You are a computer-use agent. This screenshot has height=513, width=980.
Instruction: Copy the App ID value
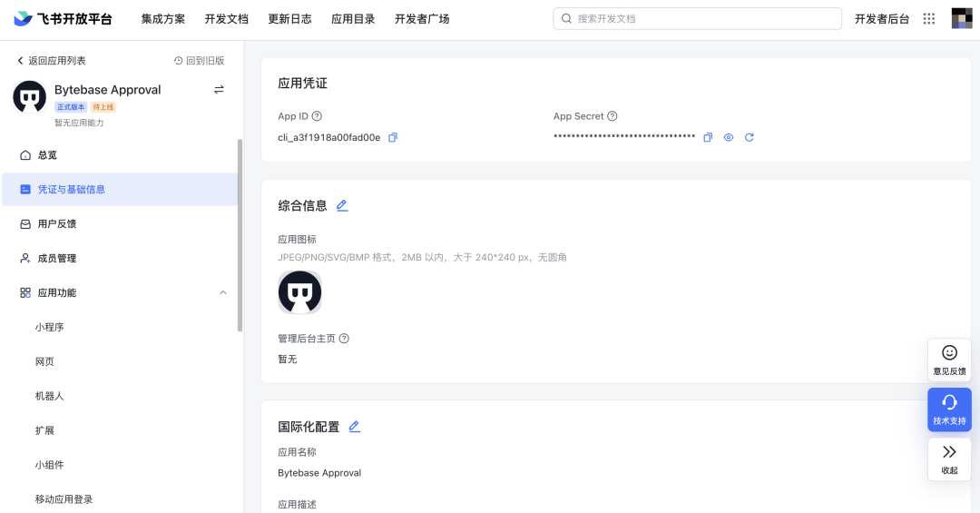coord(393,137)
